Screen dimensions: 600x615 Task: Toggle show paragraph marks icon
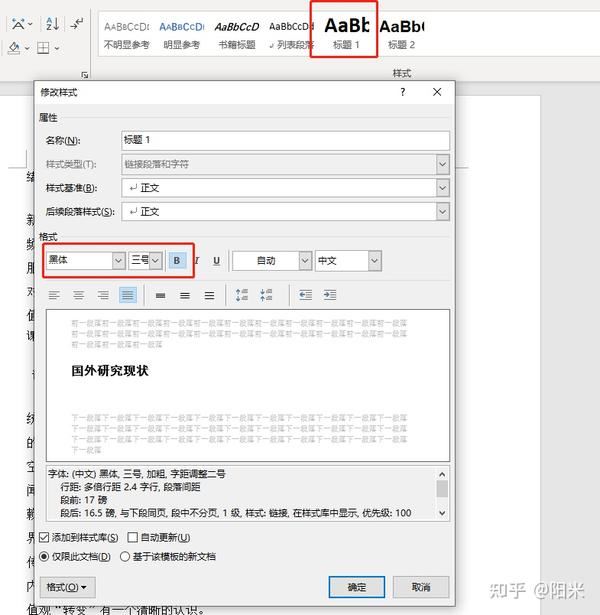pyautogui.click(x=76, y=24)
